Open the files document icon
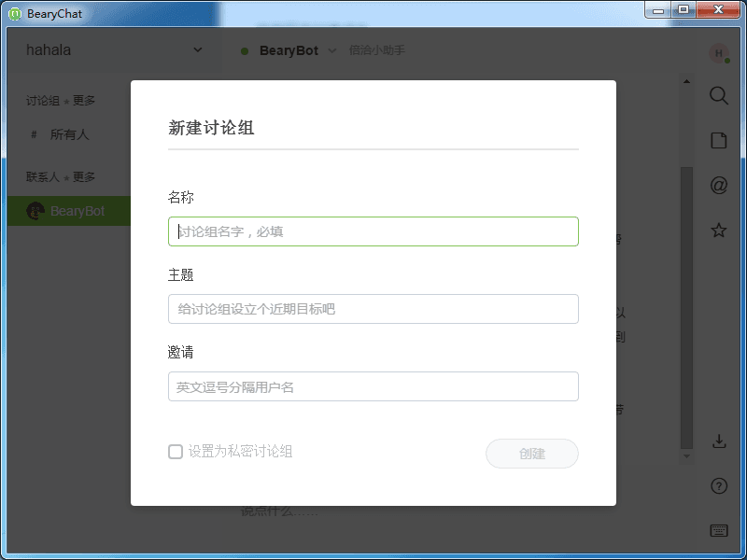The width and height of the screenshot is (747, 560). [718, 140]
